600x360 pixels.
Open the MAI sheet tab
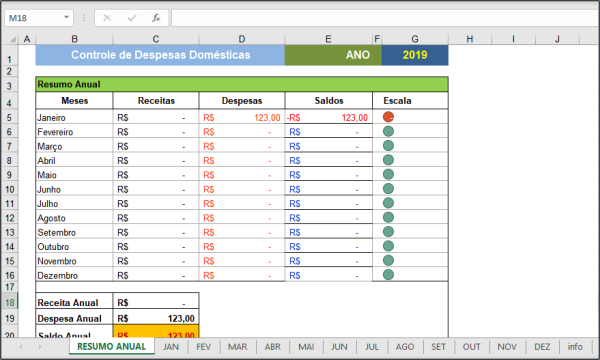(x=306, y=347)
